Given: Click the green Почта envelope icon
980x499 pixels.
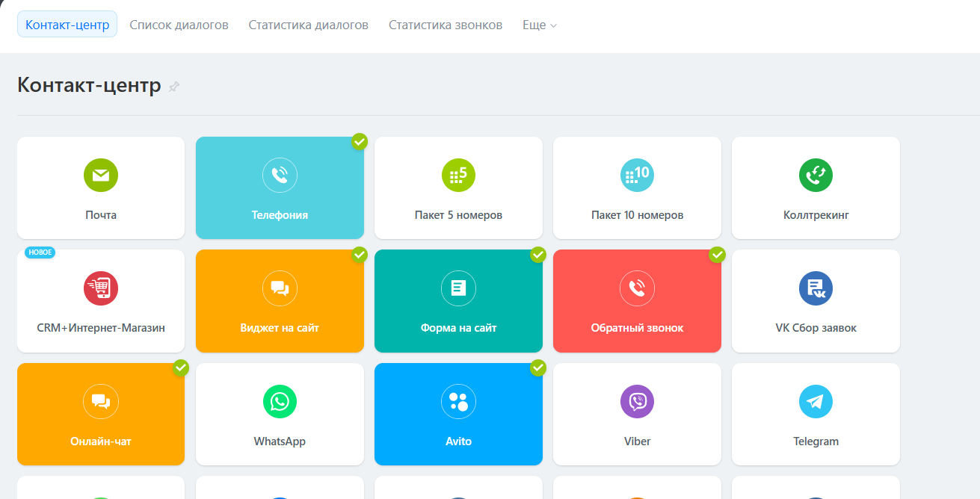Looking at the screenshot, I should pos(101,175).
